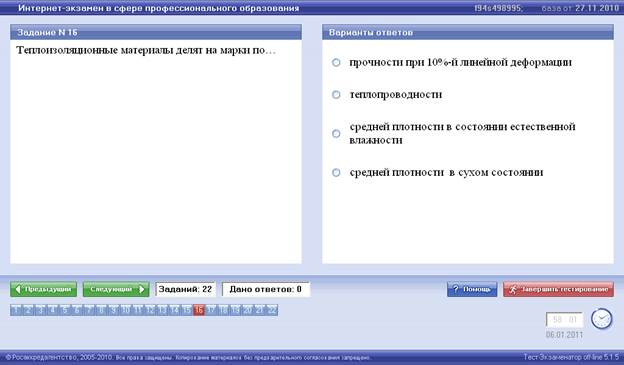Pick answer 'средней плотности в сухом состоянии'
624x365 pixels.
336,172
